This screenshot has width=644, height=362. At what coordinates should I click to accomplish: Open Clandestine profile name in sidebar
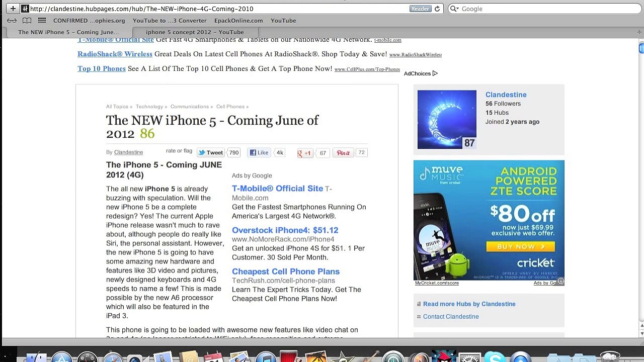(x=506, y=95)
